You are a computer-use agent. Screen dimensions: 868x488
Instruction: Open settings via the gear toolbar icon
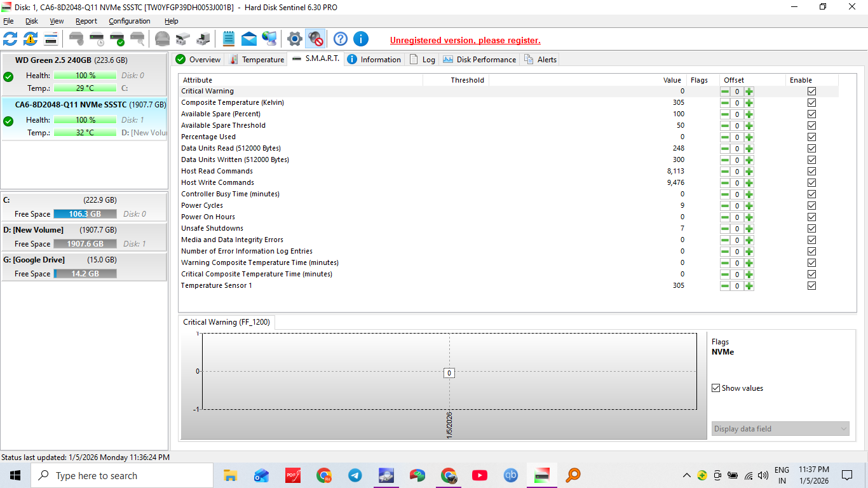click(294, 39)
